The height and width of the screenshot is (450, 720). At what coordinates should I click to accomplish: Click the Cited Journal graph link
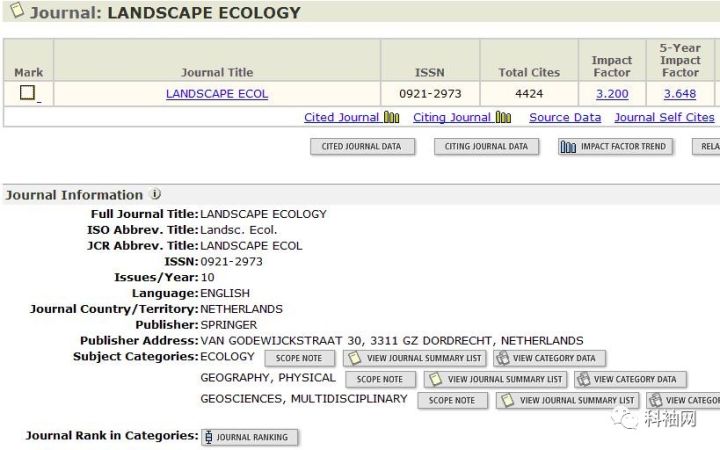click(x=342, y=117)
